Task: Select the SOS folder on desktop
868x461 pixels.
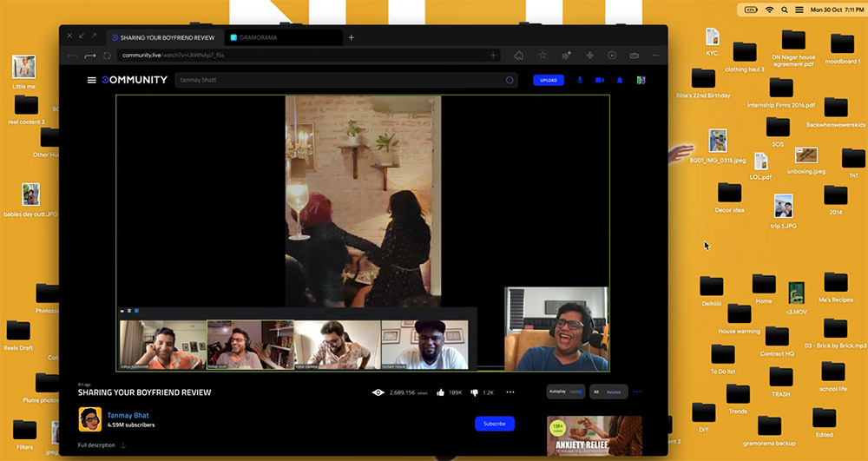Action: [x=778, y=132]
